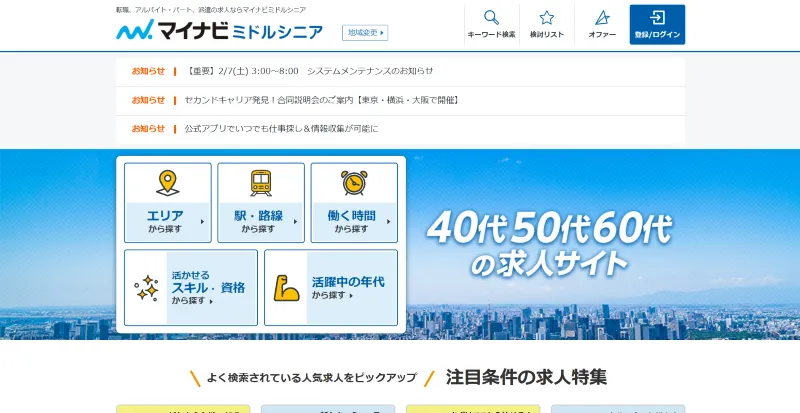Screen dimensions: 800x413
Task: Click arrow next to 駅・路線から探す
Action: pyautogui.click(x=295, y=222)
